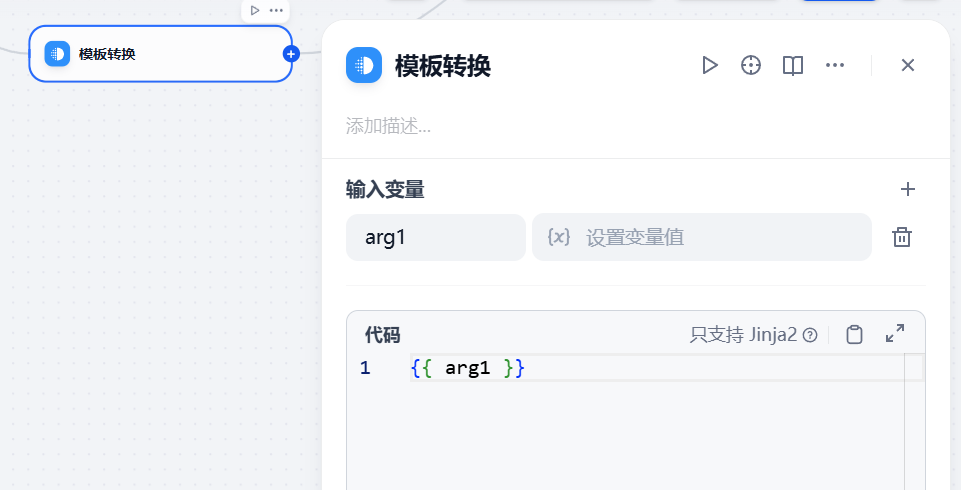
Task: Delete the arg1 variable with trash icon
Action: click(x=902, y=237)
